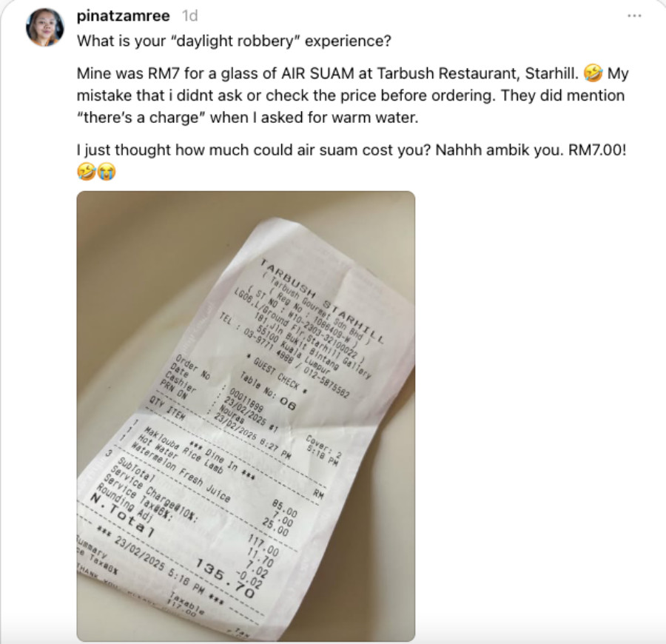Click the Table No: 06 on receipt
The image size is (666, 644).
pos(268,392)
